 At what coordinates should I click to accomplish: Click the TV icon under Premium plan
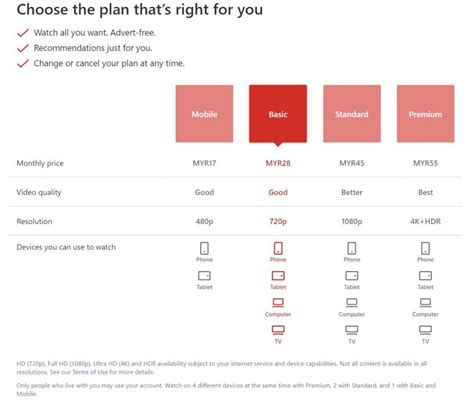[425, 330]
